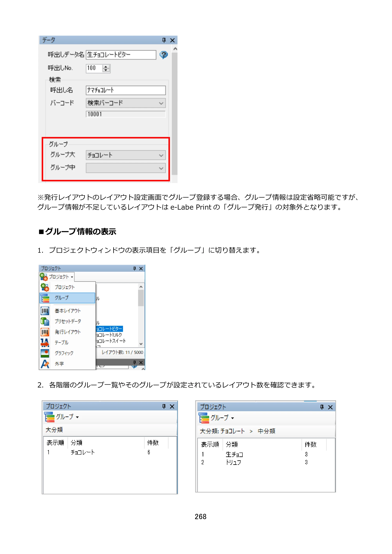
Task: Open the 検索バーコード dropdown
Action: point(125,103)
